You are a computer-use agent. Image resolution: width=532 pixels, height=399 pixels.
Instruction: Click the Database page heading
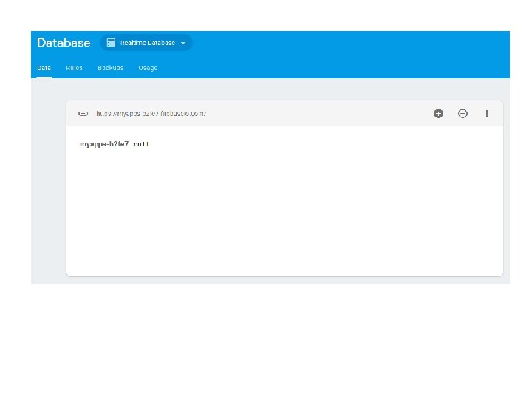pyautogui.click(x=64, y=43)
